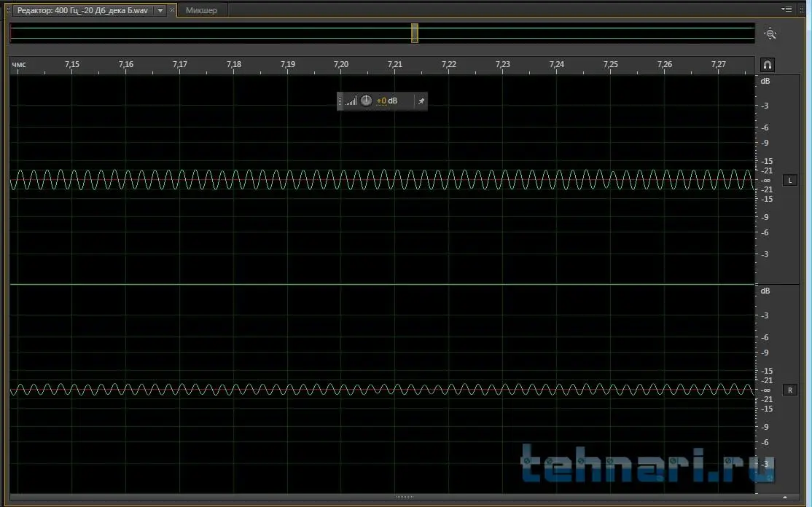The image size is (812, 507).
Task: Open the editor file dropdown arrow
Action: point(160,10)
